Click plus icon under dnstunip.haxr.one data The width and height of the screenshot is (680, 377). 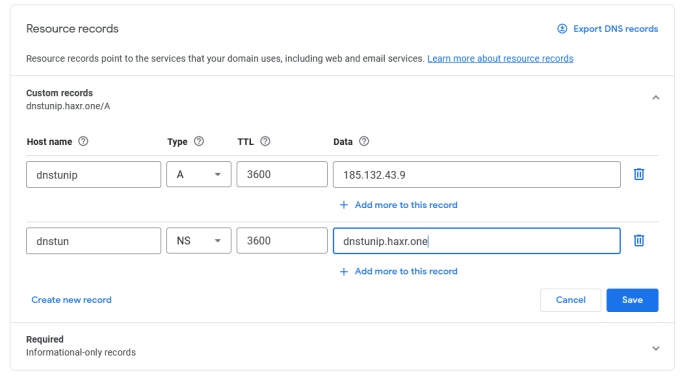(x=344, y=272)
